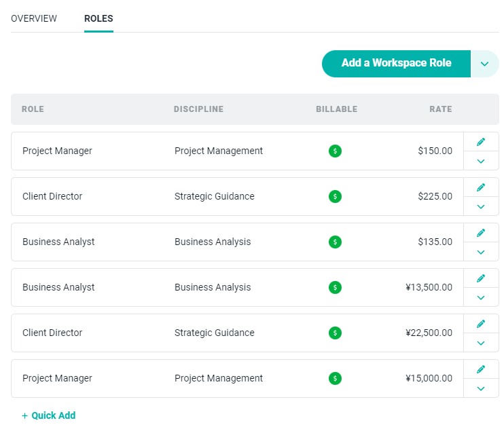504x429 pixels.
Task: Click billable dollar icon for $135.00 row
Action: tap(335, 242)
